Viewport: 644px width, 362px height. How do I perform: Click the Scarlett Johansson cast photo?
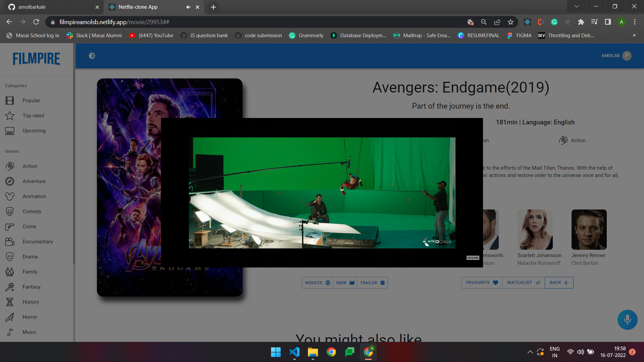535,230
